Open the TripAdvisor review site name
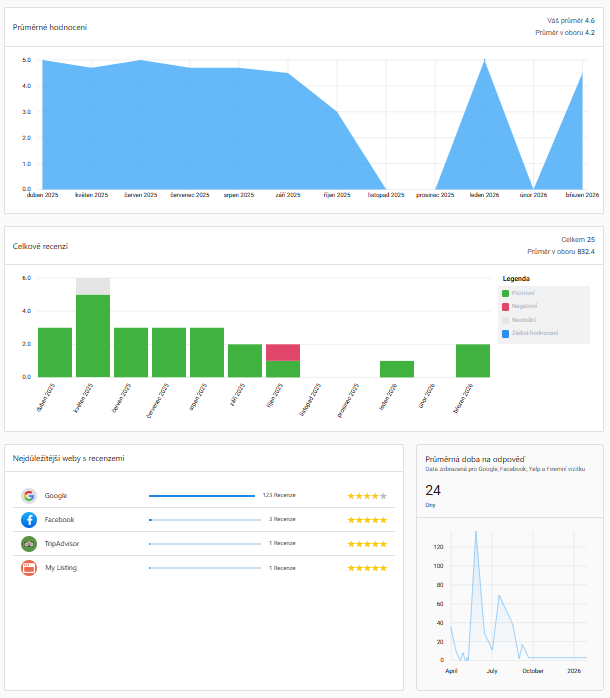610x698 pixels. 62,544
